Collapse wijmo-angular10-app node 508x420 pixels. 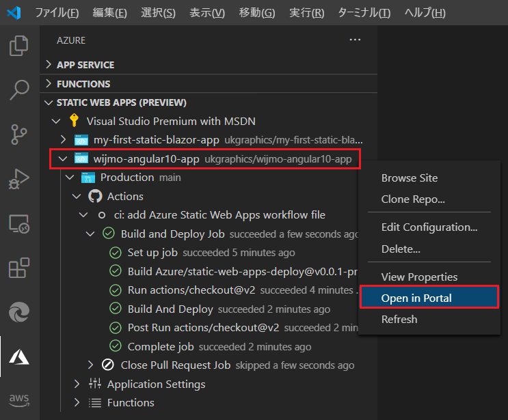coord(62,159)
